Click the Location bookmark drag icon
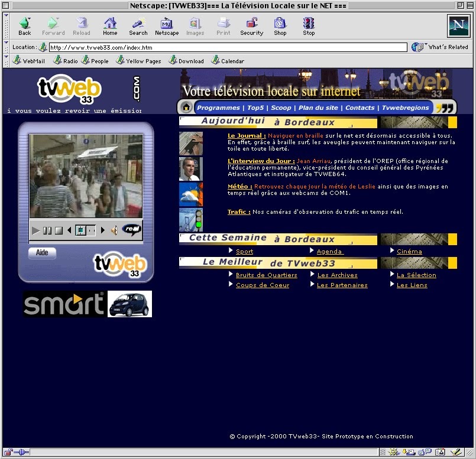Viewport: 476px width, 459px height. coord(43,47)
